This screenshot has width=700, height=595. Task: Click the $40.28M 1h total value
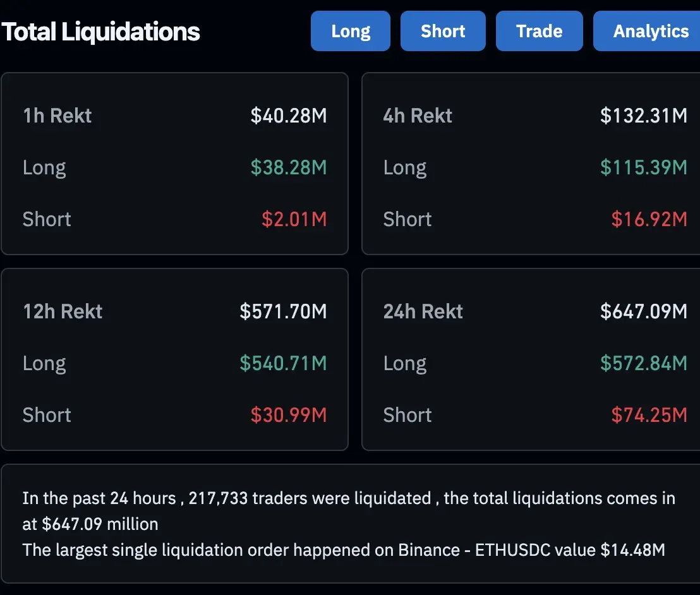click(x=289, y=116)
